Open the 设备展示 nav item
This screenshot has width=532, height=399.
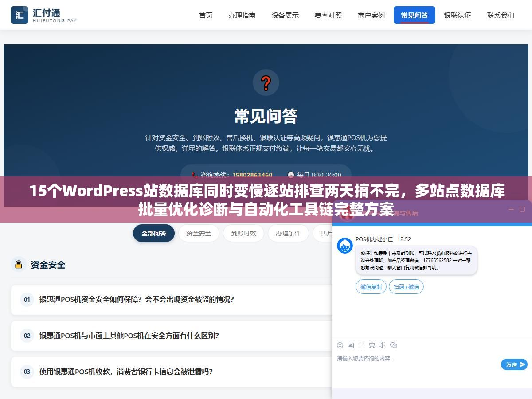click(285, 15)
